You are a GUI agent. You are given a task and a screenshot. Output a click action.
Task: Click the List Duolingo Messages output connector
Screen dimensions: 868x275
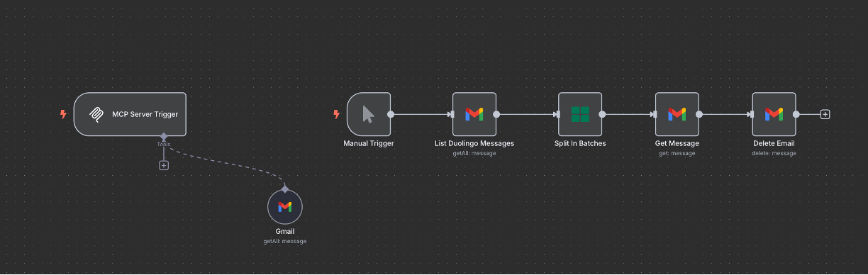(x=496, y=114)
